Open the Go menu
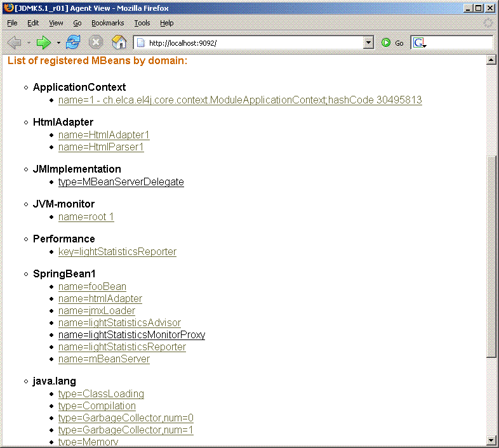Screen dimensions: 499x448 click(77, 23)
